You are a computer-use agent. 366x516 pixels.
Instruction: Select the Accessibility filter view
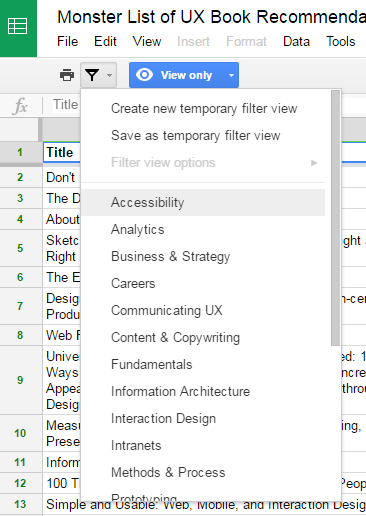pos(203,202)
